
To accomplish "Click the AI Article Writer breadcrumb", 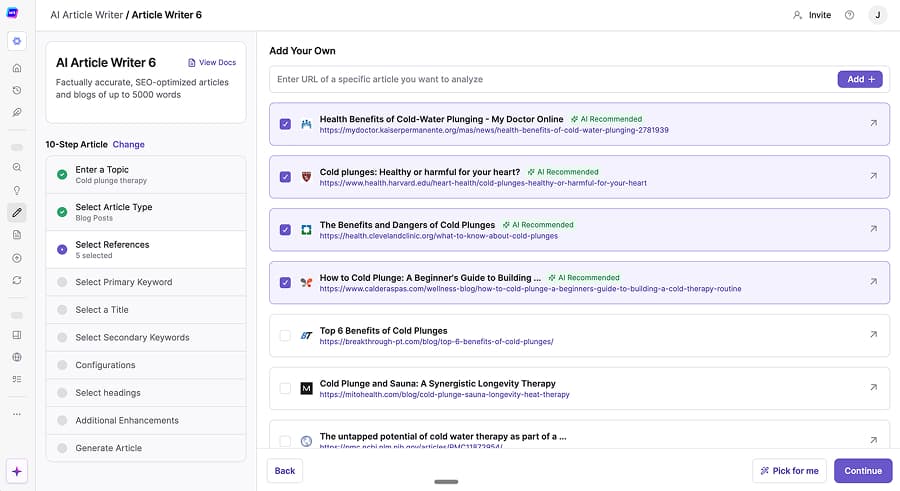I will coord(87,15).
